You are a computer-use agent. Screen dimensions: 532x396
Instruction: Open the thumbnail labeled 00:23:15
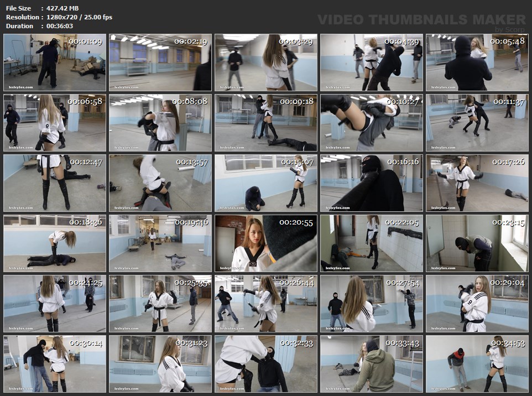pos(477,243)
